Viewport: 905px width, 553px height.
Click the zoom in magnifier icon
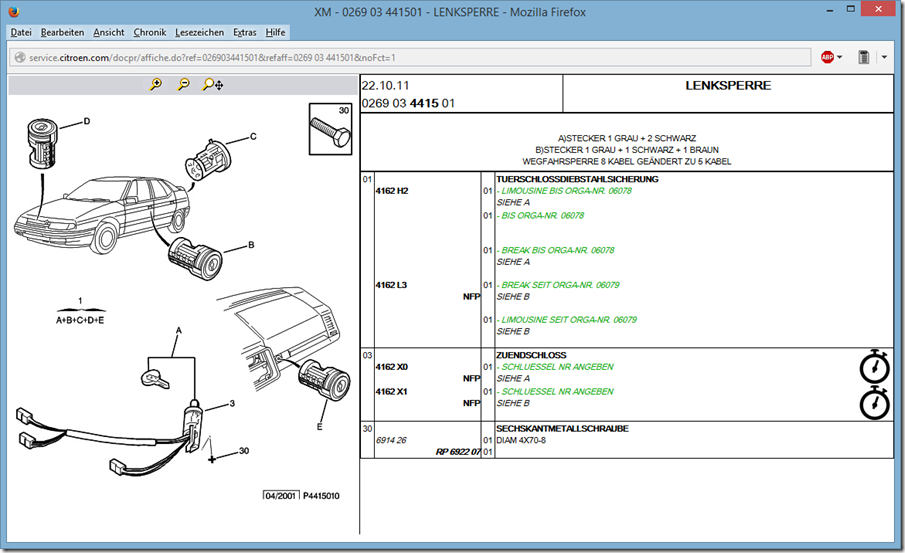pos(156,84)
